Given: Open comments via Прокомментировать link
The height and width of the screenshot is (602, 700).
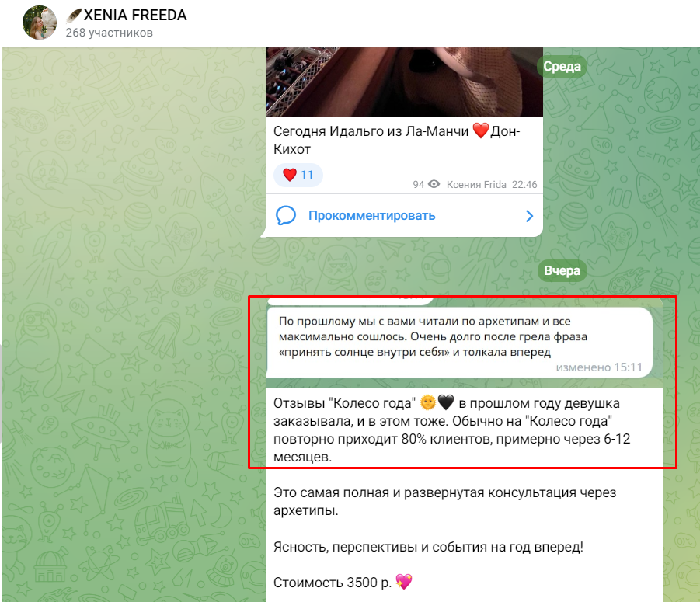Looking at the screenshot, I should (371, 215).
